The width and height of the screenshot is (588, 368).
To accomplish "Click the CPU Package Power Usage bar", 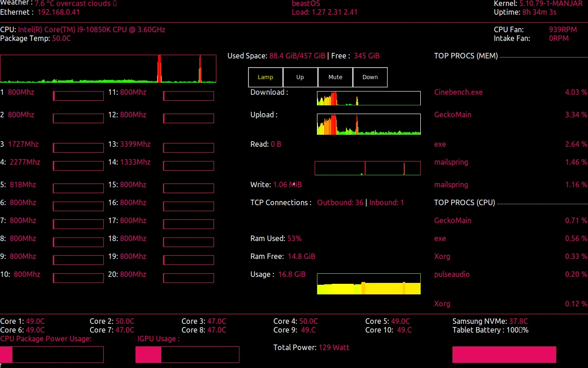I will (52, 354).
